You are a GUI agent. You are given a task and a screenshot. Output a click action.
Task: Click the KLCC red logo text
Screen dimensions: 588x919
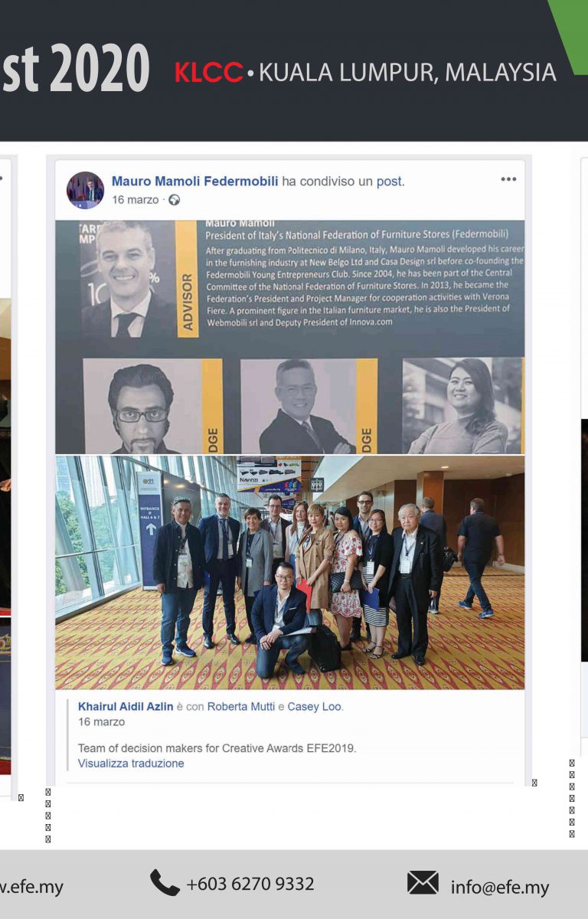coord(209,73)
